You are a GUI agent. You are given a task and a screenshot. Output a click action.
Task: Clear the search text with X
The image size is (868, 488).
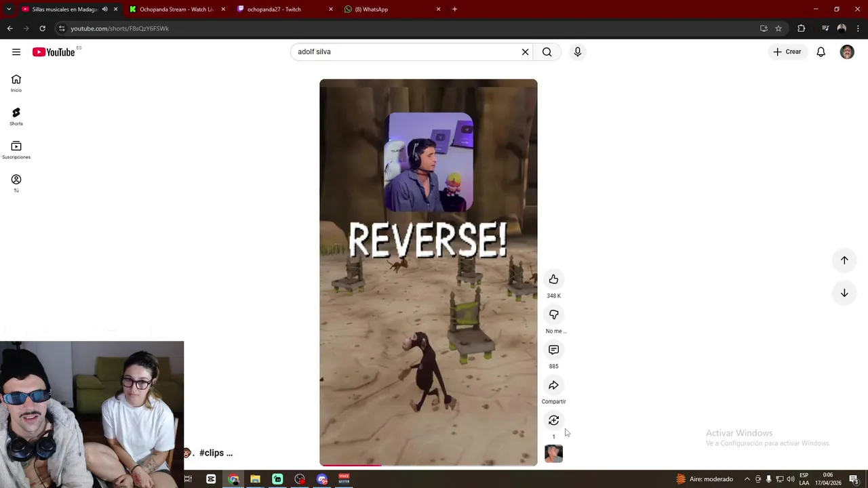[x=525, y=52]
